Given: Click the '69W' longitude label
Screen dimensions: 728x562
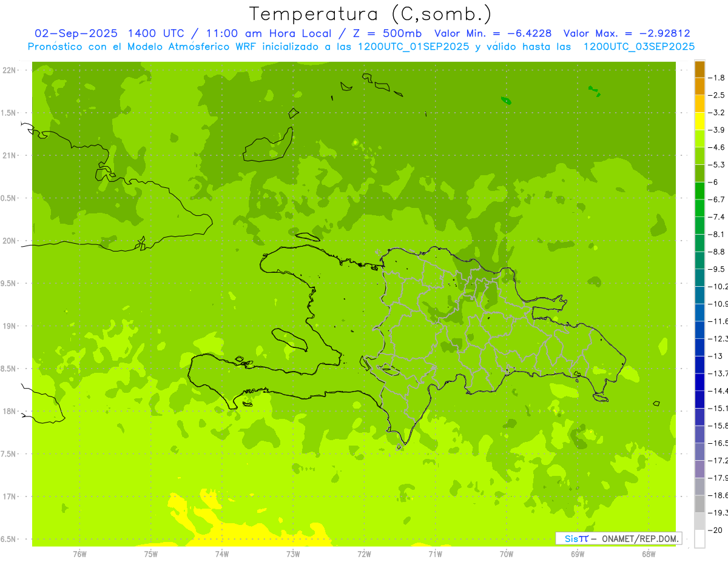Looking at the screenshot, I should pyautogui.click(x=578, y=554).
